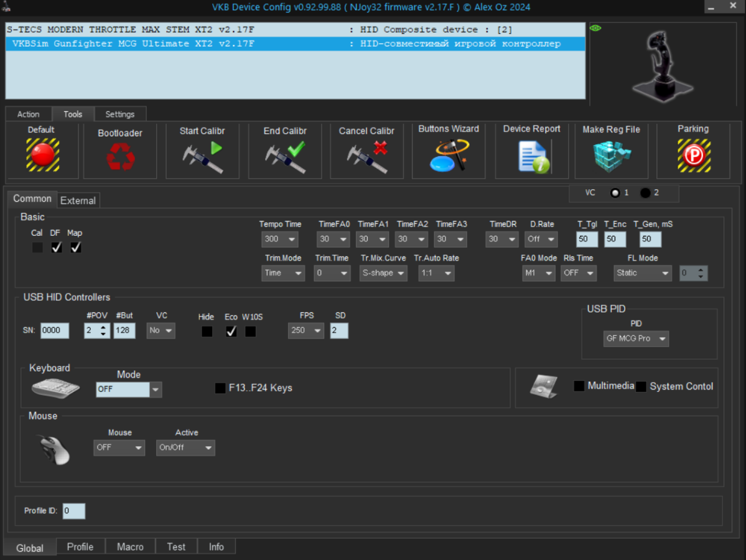Toggle the Eco checkbox
746x560 pixels.
coord(231,332)
